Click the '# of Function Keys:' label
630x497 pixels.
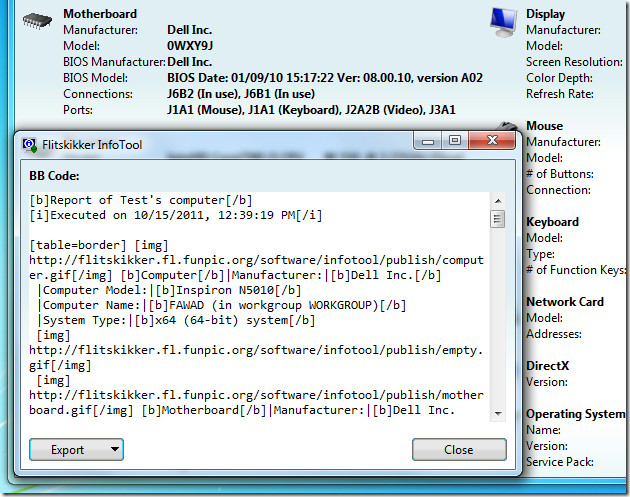click(x=576, y=270)
